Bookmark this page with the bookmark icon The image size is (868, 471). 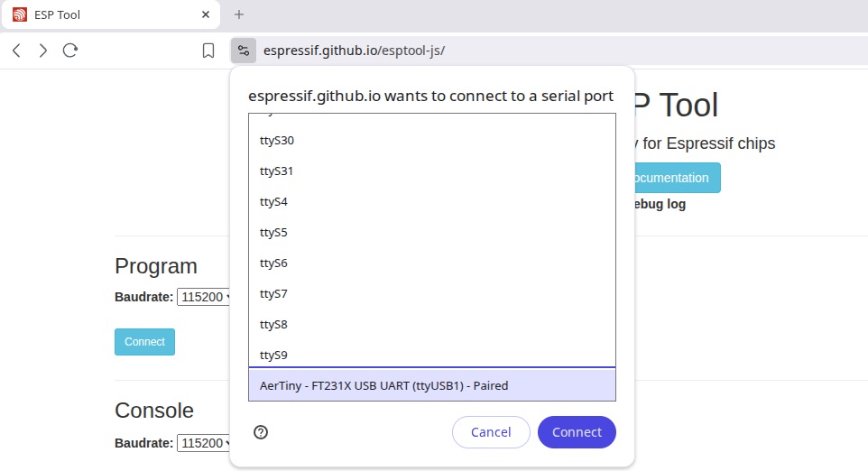coord(208,51)
